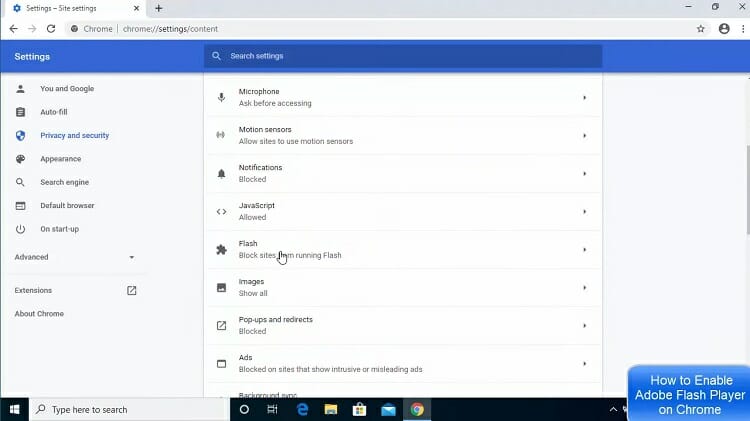Open Chrome's three-dot menu
750x421 pixels.
[x=743, y=29]
